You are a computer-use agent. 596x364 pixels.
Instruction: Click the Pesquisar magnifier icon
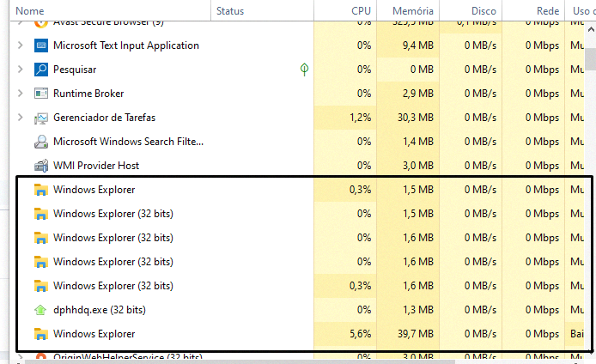[x=41, y=70]
